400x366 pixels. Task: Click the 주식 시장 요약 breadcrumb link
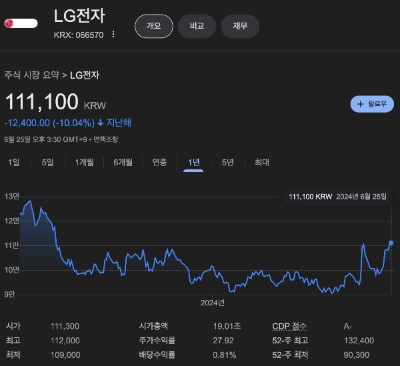point(32,75)
